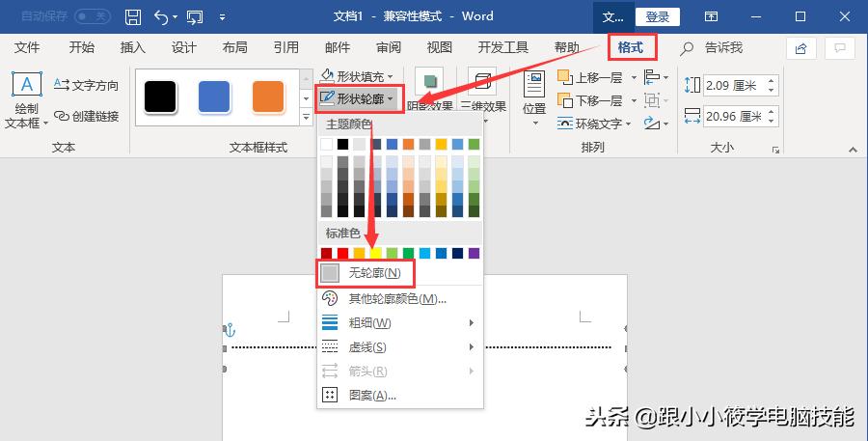Switch to the 插入 tab
Viewport: 868px width, 441px height.
tap(133, 47)
